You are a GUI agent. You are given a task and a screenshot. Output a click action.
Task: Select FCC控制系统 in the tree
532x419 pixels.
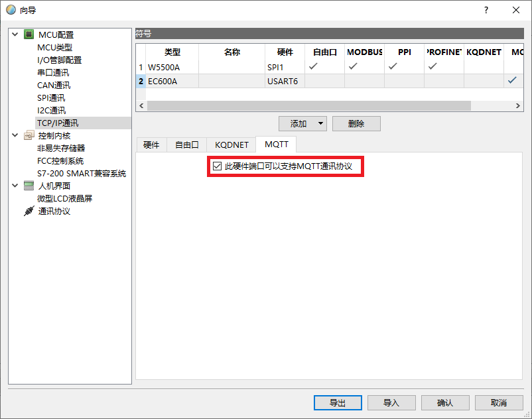60,160
